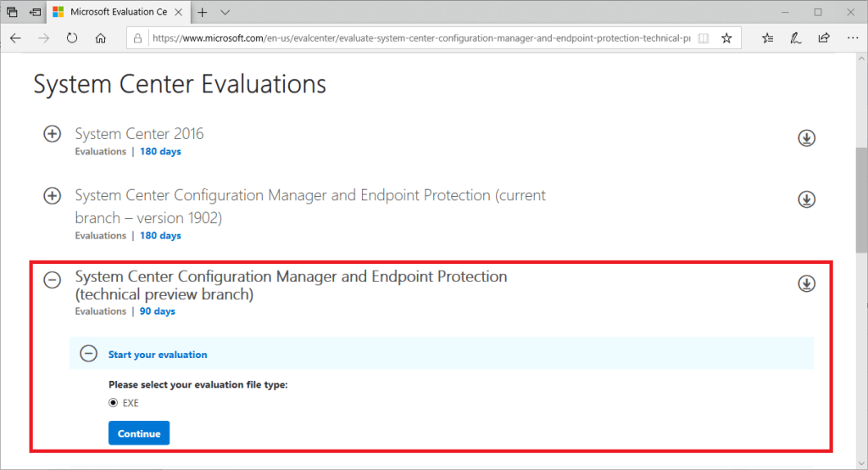
Task: Toggle Reading view book icon
Action: (x=703, y=38)
